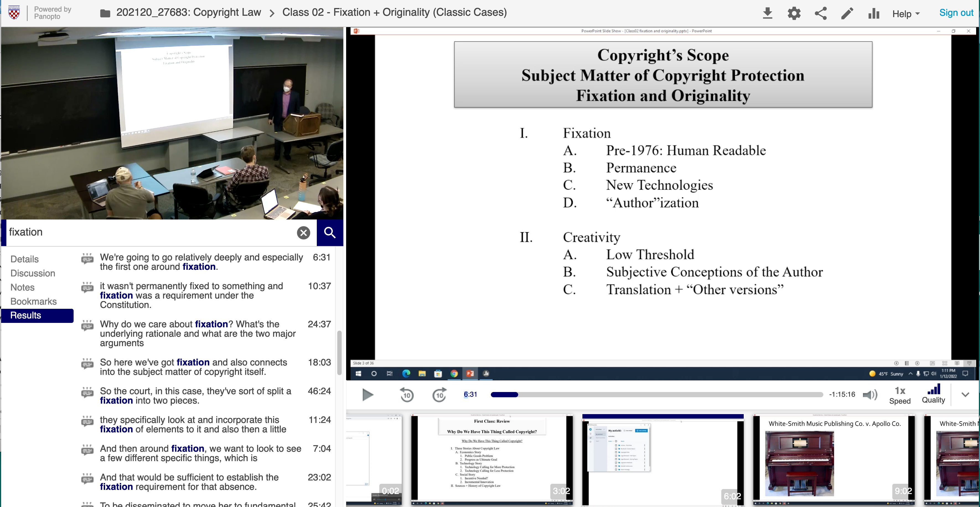The width and height of the screenshot is (980, 507).
Task: Click Chrome taskbar icon in slide
Action: [454, 373]
